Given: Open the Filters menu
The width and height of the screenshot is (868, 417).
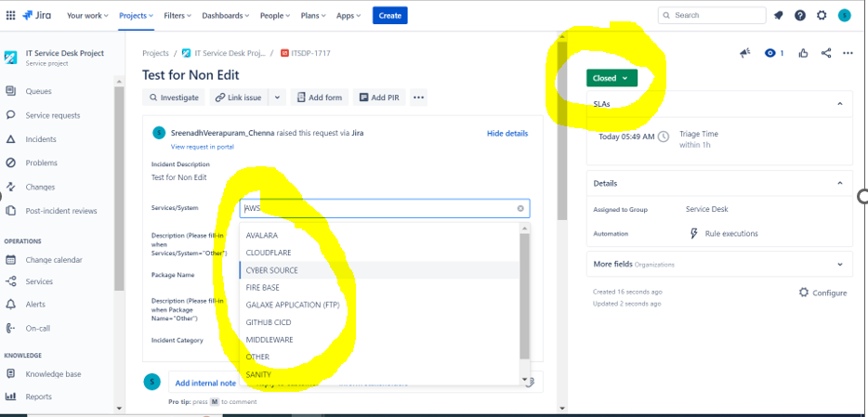Looking at the screenshot, I should click(178, 16).
